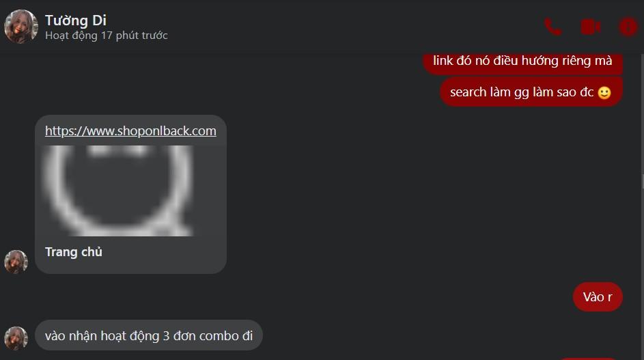
Task: Select the 'search làm gg làm sao' message
Action: pyautogui.click(x=531, y=92)
